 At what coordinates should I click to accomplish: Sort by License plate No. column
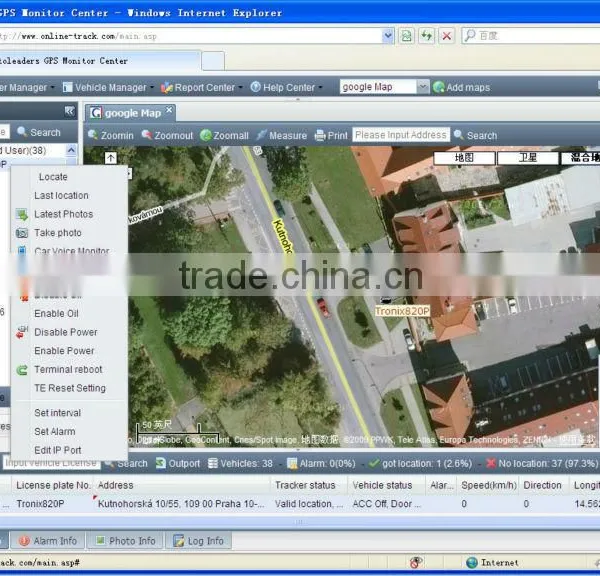[53, 485]
